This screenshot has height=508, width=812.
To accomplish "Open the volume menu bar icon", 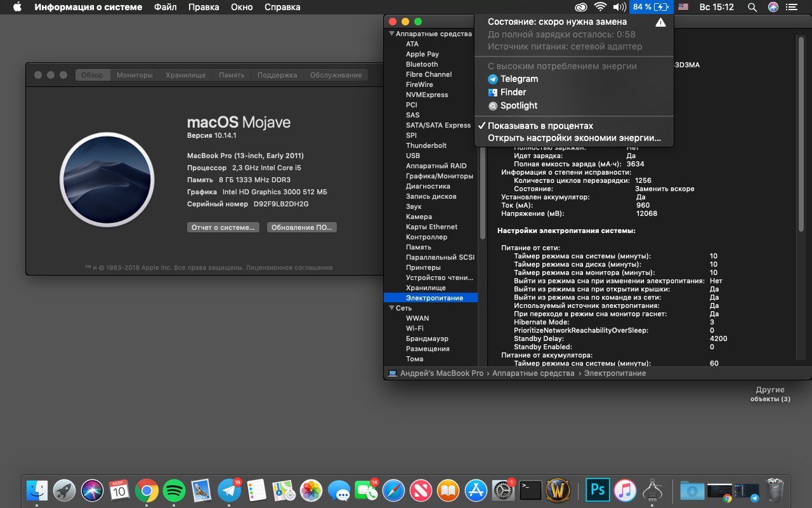I will pyautogui.click(x=619, y=7).
